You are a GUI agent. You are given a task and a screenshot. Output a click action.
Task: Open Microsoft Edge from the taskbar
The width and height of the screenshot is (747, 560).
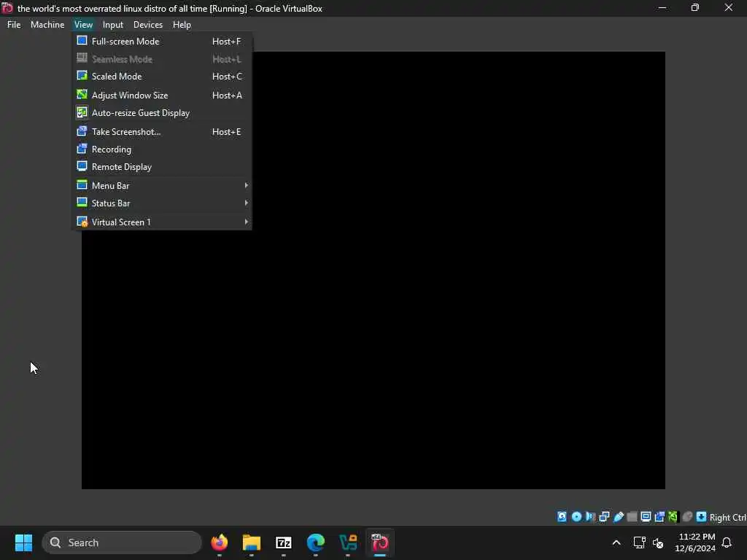tap(315, 542)
